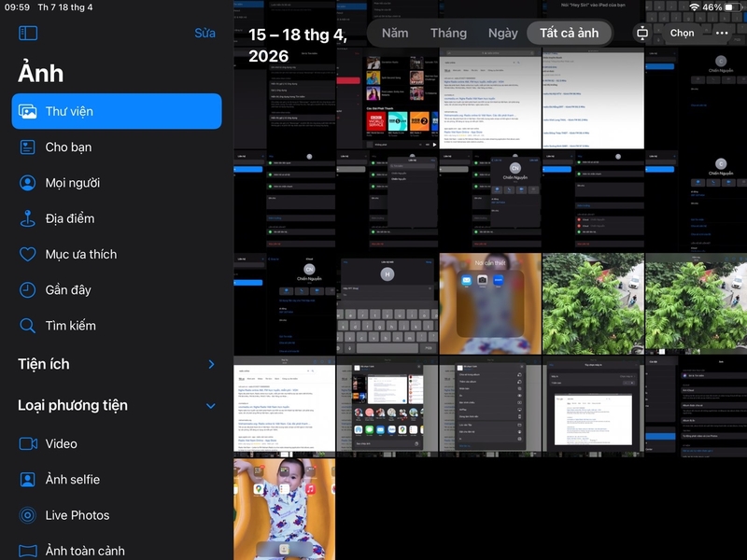Viewport: 747px width, 560px height.
Task: Expand the Tiện ích section chevron
Action: click(212, 364)
